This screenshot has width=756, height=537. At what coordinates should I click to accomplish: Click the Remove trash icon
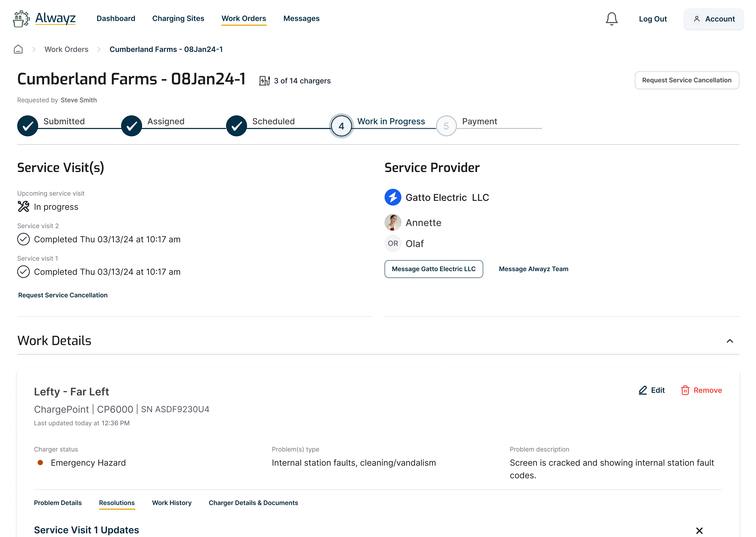click(x=685, y=390)
